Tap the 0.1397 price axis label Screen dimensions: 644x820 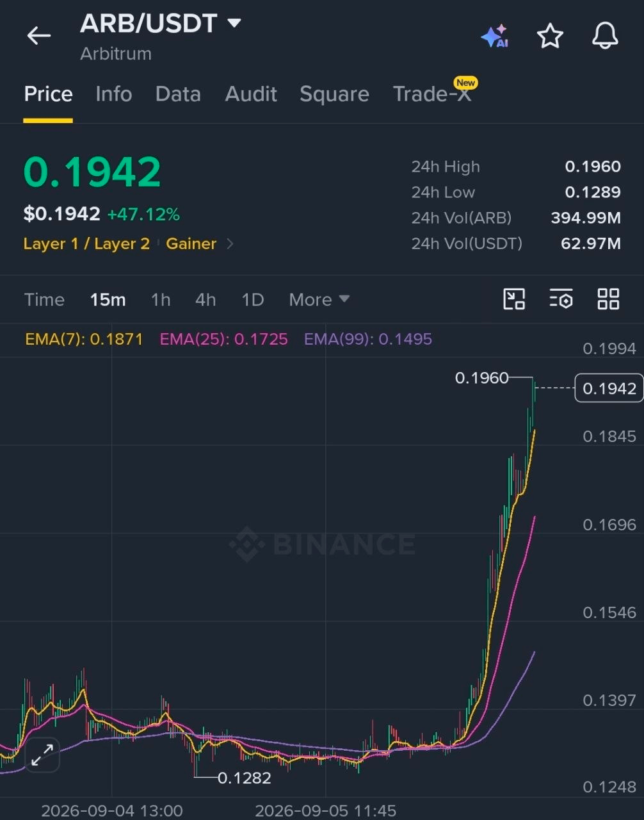pyautogui.click(x=609, y=700)
